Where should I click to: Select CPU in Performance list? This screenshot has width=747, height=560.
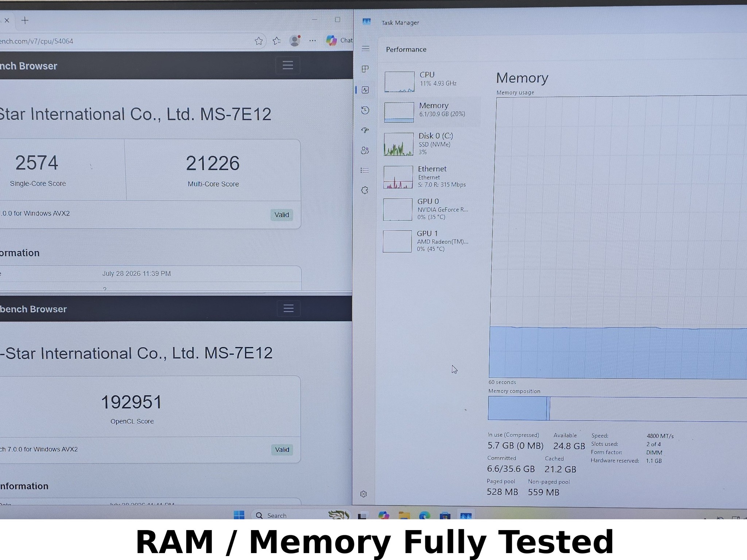click(431, 81)
